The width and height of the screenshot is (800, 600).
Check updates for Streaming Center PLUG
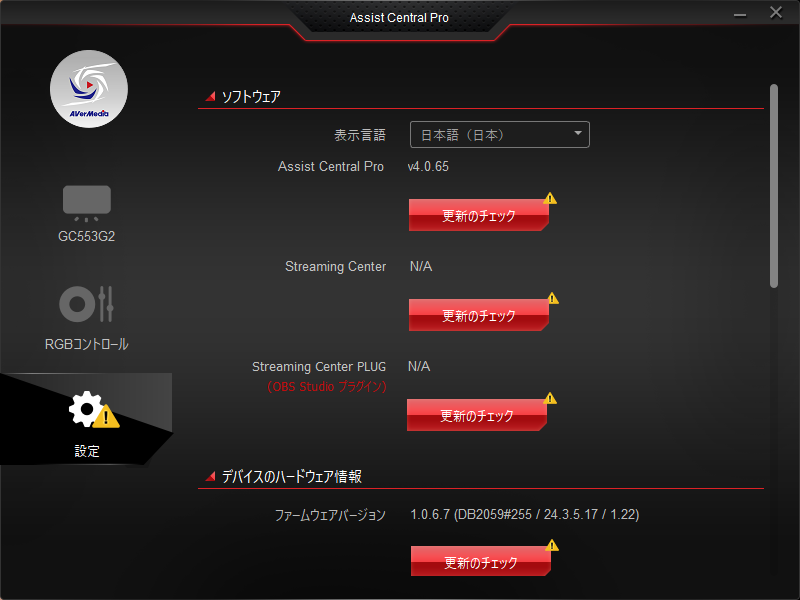click(x=477, y=415)
